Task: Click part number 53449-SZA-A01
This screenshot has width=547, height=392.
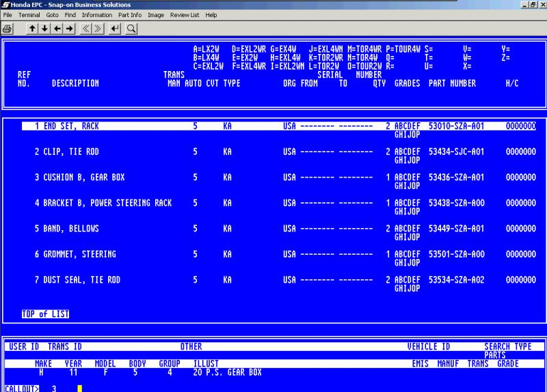Action: [x=456, y=229]
